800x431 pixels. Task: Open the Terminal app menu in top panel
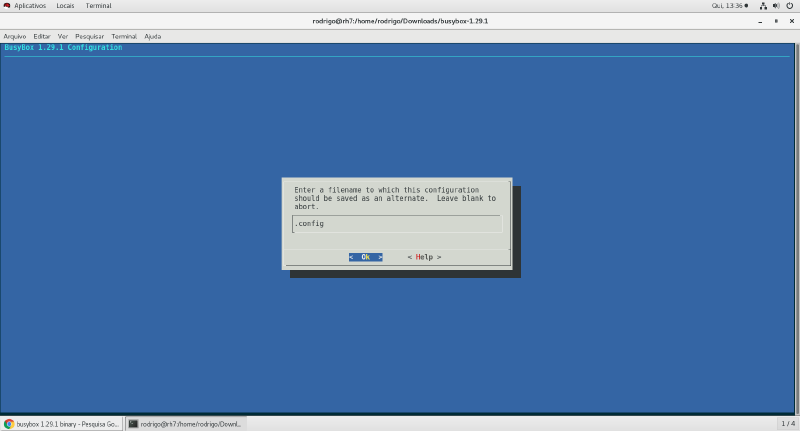tap(98, 5)
